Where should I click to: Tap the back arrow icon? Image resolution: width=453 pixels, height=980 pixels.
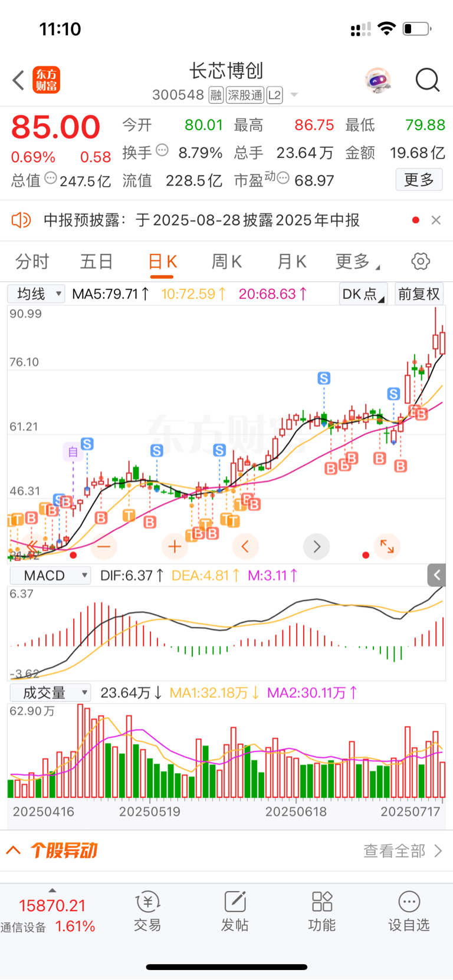pyautogui.click(x=18, y=80)
